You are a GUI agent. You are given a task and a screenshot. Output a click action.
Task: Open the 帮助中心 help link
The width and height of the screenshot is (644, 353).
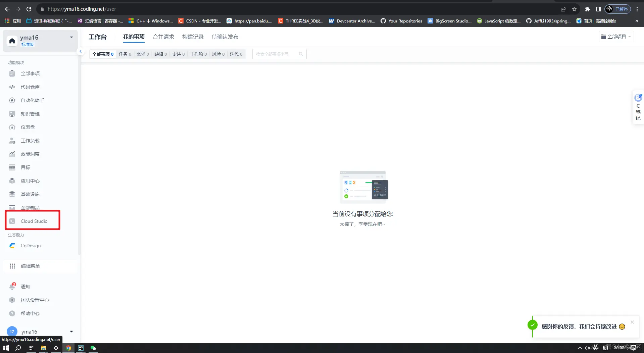pos(31,313)
